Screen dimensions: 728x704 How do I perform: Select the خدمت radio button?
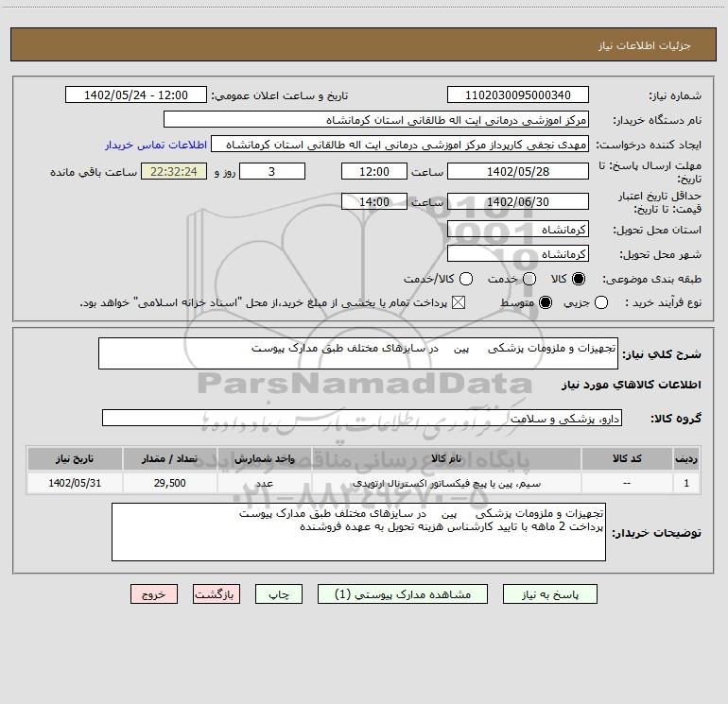coord(529,279)
